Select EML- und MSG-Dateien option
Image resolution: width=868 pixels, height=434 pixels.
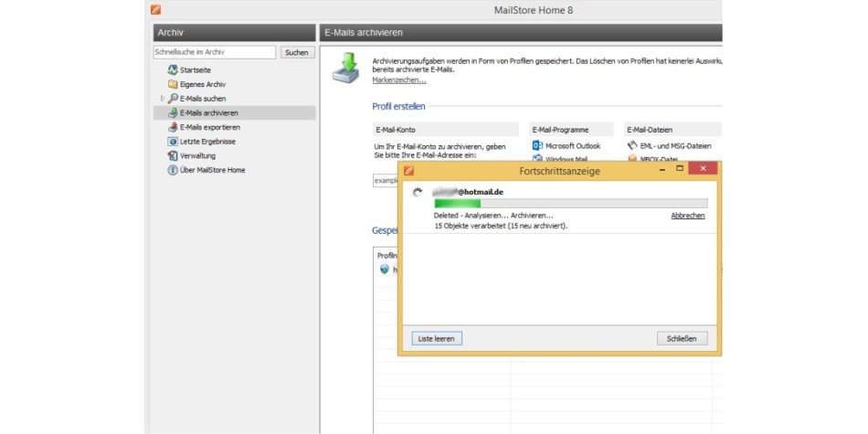click(674, 145)
